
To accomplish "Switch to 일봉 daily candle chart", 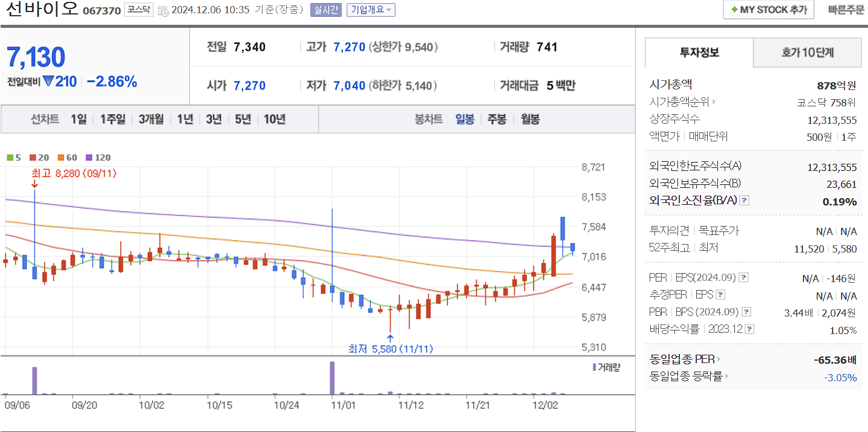I will 465,119.
